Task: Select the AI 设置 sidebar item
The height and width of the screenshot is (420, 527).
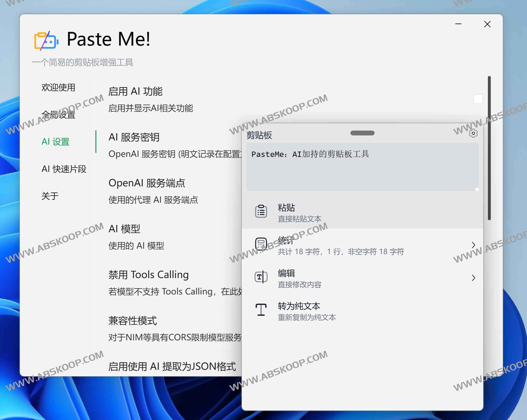Action: 56,142
